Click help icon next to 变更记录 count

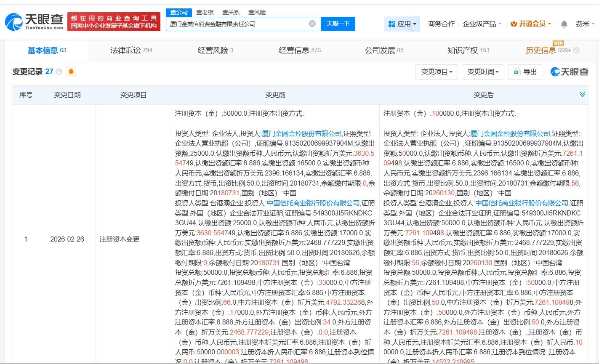click(x=59, y=72)
